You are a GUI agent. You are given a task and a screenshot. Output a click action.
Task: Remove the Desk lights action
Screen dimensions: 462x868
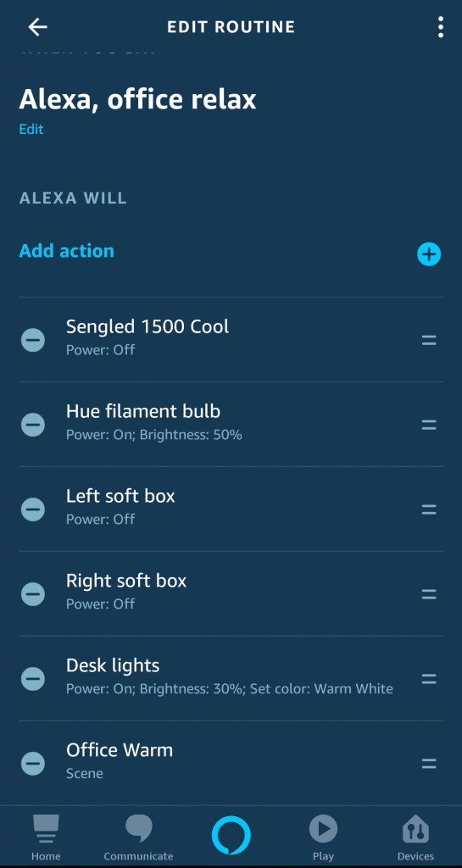[x=33, y=679]
